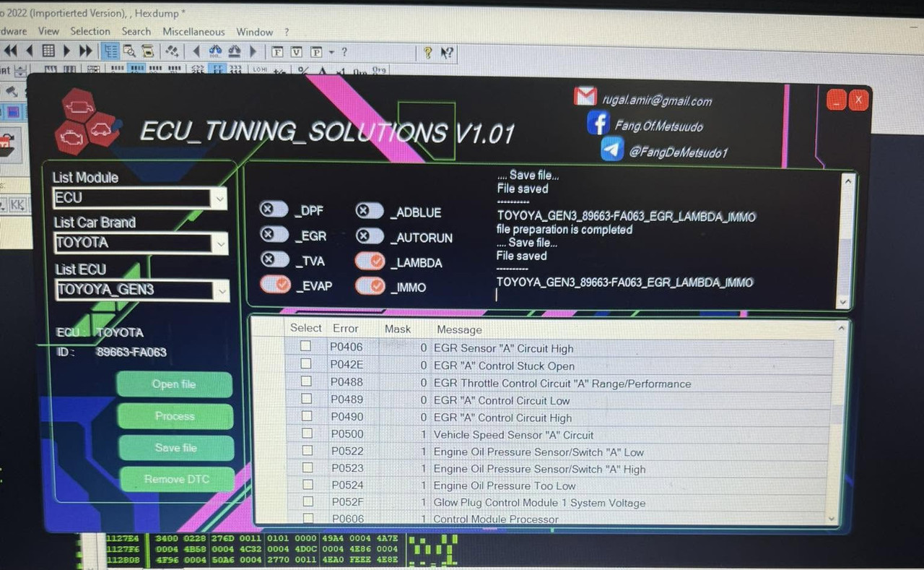Select the P0500 Vehicle Speed Sensor checkbox
This screenshot has width=924, height=570.
click(x=307, y=433)
